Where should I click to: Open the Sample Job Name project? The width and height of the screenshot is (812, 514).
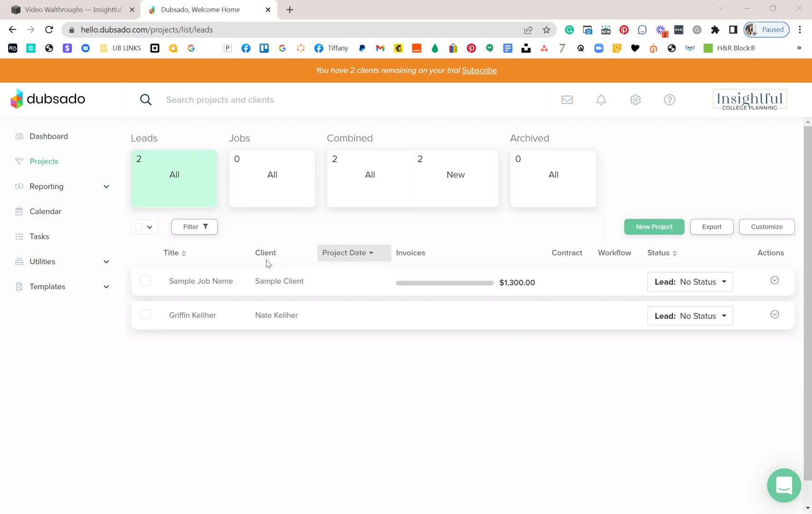click(201, 281)
